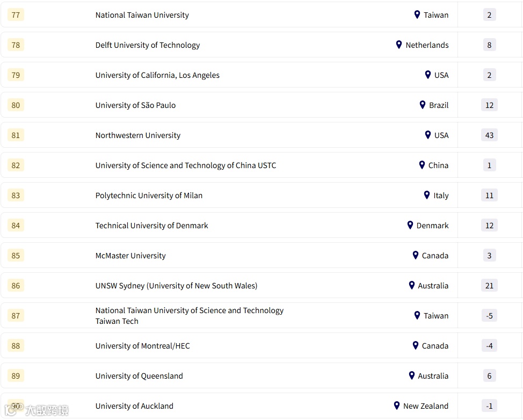Open National Taiwan University link
Viewport: 523px width, 420px height.
[x=142, y=15]
